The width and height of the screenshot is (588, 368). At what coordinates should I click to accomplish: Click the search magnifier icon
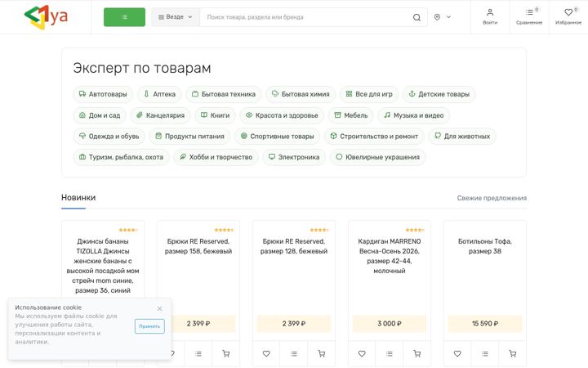pos(416,17)
